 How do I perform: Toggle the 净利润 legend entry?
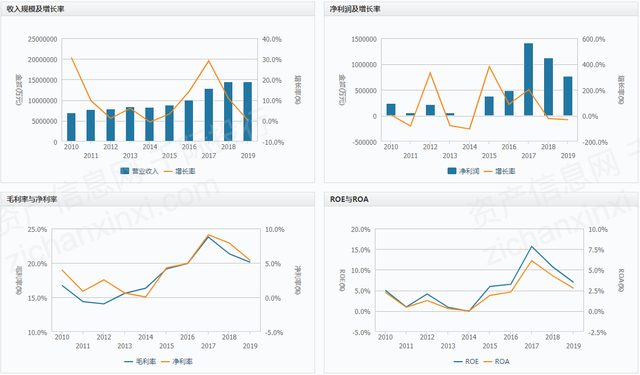(464, 171)
